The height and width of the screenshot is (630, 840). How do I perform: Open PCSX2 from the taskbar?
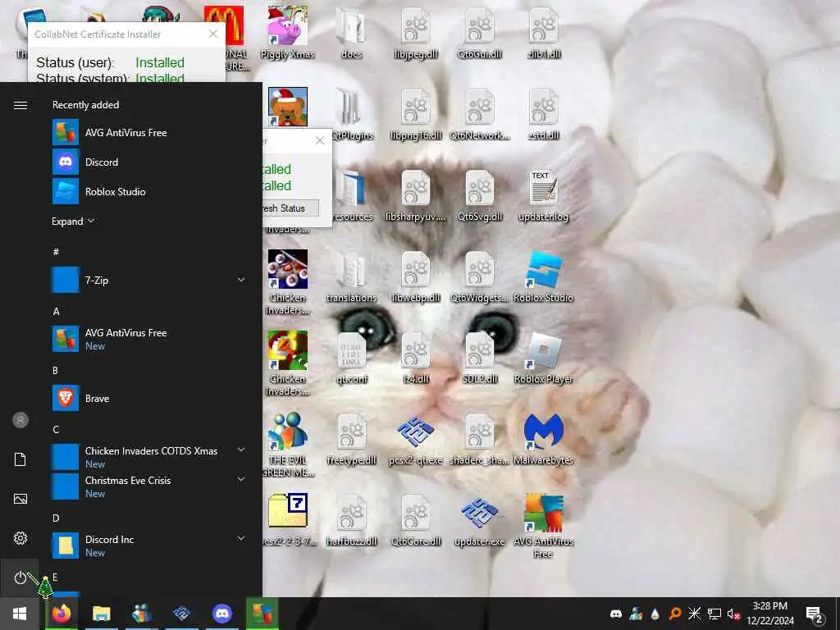[181, 614]
